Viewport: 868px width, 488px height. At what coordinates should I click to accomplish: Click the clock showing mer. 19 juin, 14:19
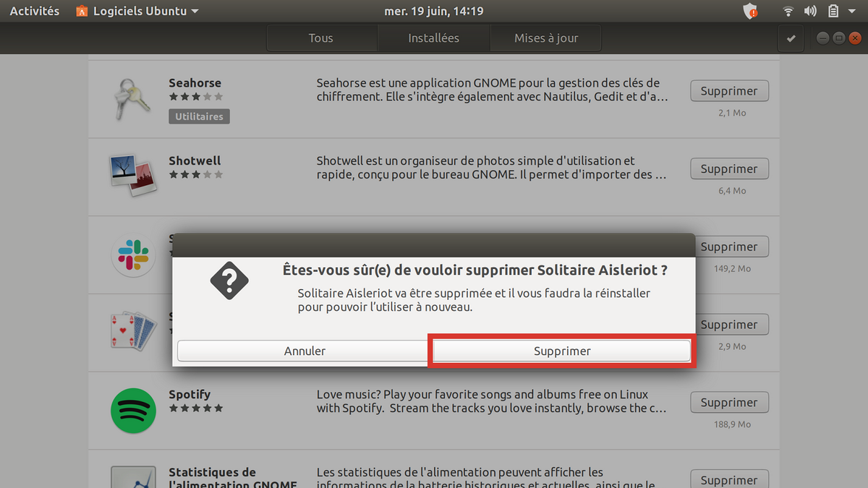pos(433,12)
